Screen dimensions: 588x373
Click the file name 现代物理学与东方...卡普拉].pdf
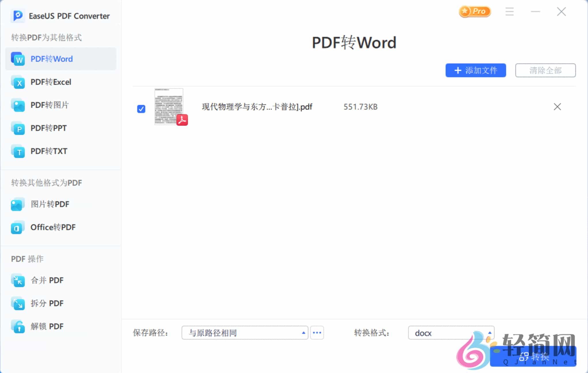click(x=257, y=107)
